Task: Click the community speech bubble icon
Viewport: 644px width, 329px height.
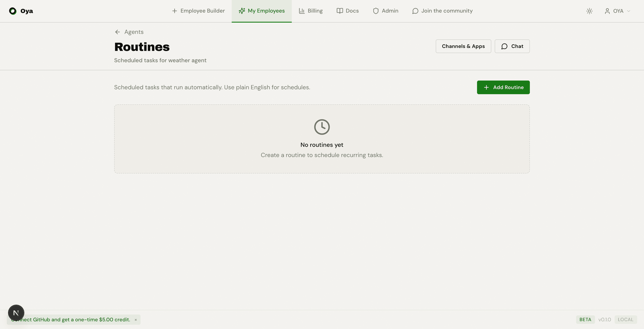Action: pyautogui.click(x=415, y=11)
